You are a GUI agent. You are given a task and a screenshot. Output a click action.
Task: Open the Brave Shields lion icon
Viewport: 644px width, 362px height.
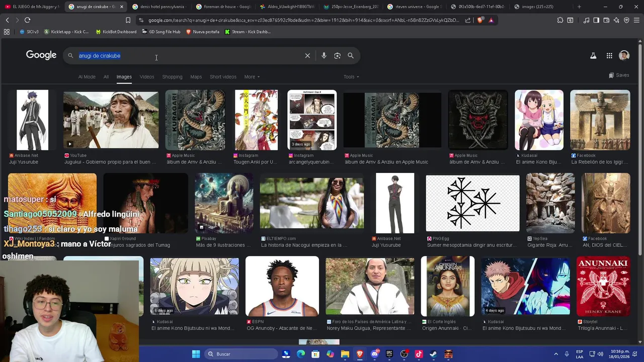click(x=480, y=20)
